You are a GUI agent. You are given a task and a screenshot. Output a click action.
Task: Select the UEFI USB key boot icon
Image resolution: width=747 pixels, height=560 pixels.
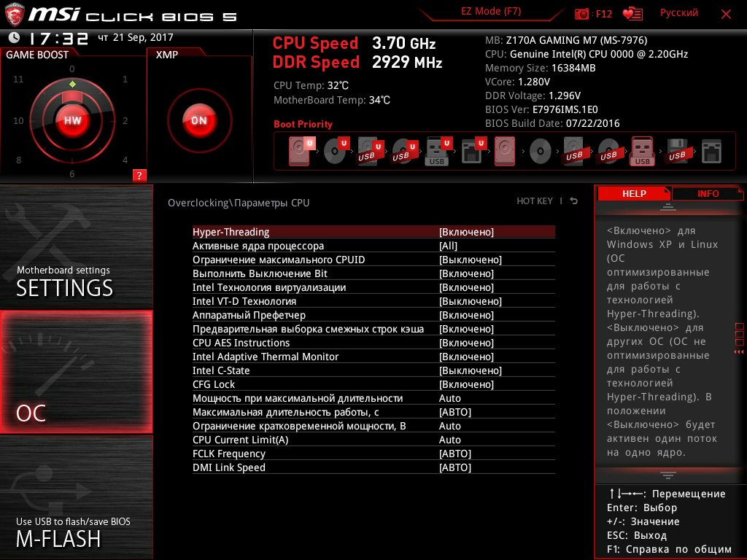point(438,151)
